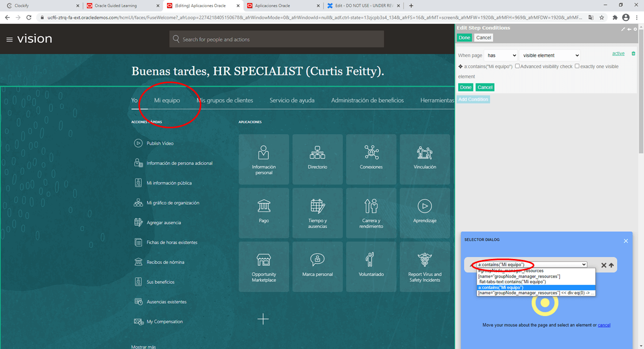Open the 'has' condition dropdown

coord(501,55)
